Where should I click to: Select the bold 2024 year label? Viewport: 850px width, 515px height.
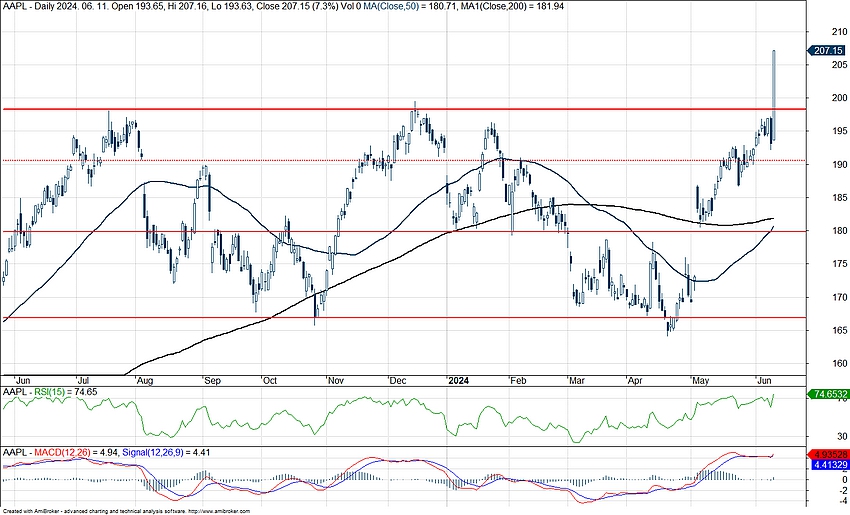[x=458, y=381]
